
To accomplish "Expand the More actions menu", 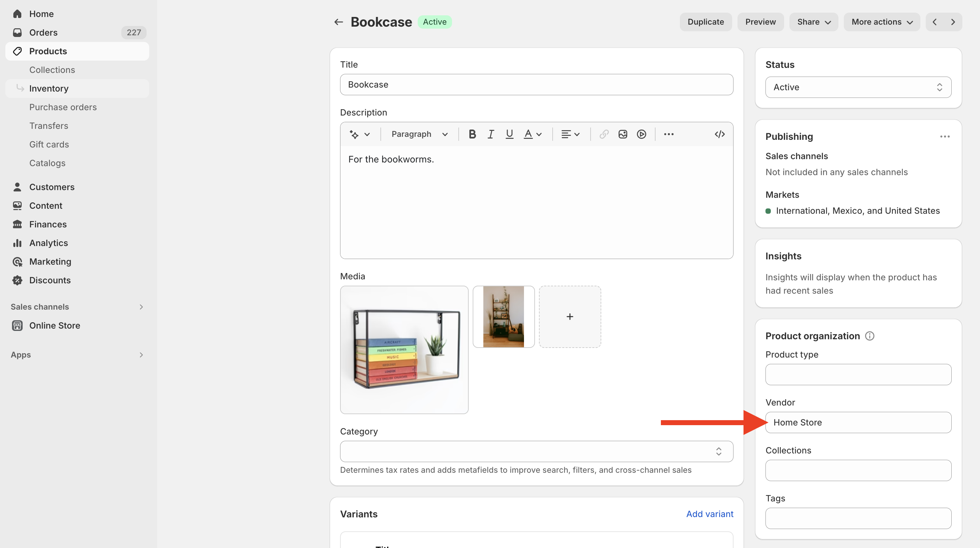I will click(882, 22).
